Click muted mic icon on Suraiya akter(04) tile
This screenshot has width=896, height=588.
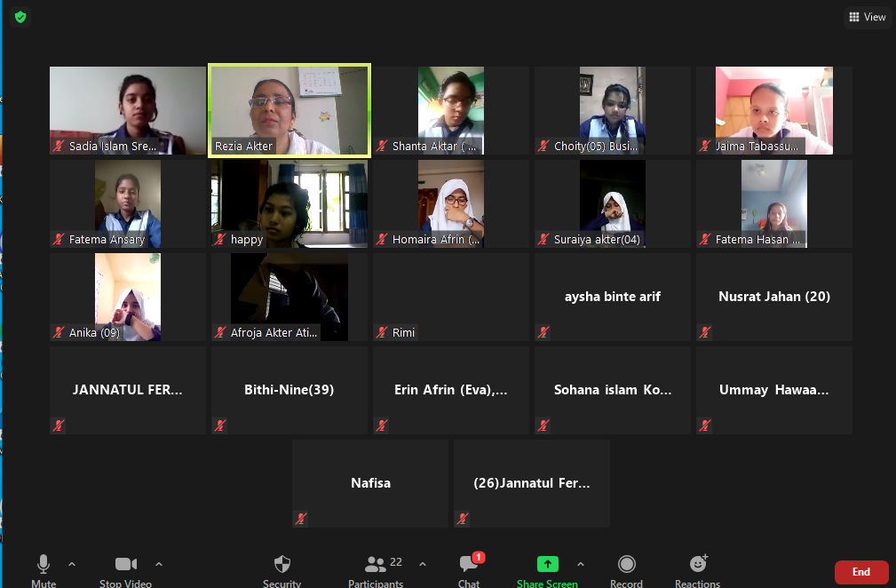pos(543,239)
